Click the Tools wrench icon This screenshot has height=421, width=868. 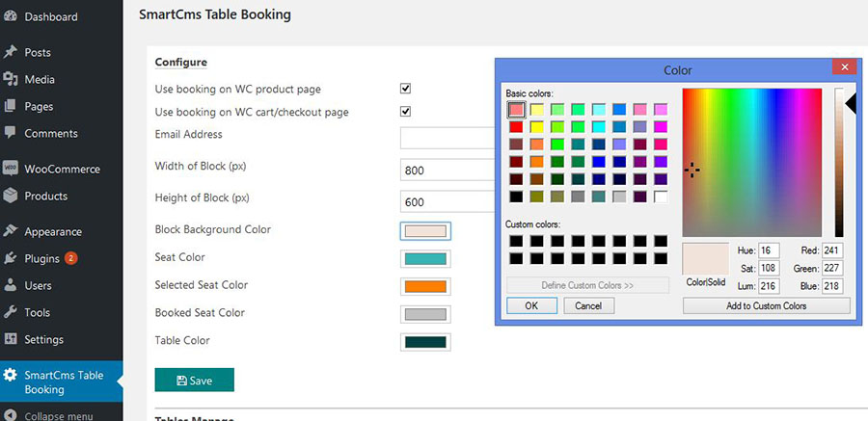(x=11, y=312)
